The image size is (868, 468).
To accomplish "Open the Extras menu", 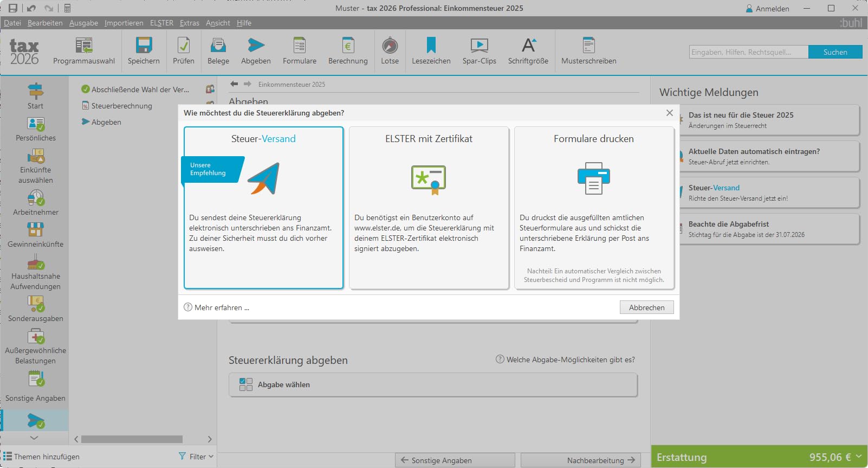I will (189, 23).
